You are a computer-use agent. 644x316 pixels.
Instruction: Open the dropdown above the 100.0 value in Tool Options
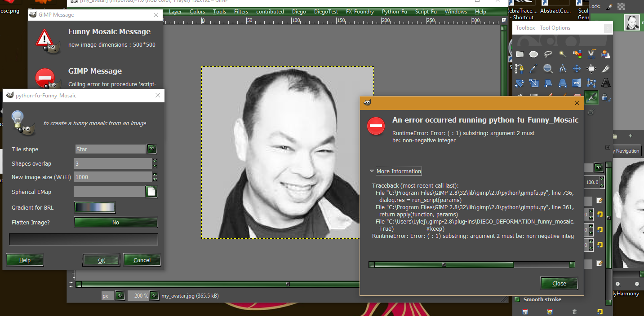(599, 168)
